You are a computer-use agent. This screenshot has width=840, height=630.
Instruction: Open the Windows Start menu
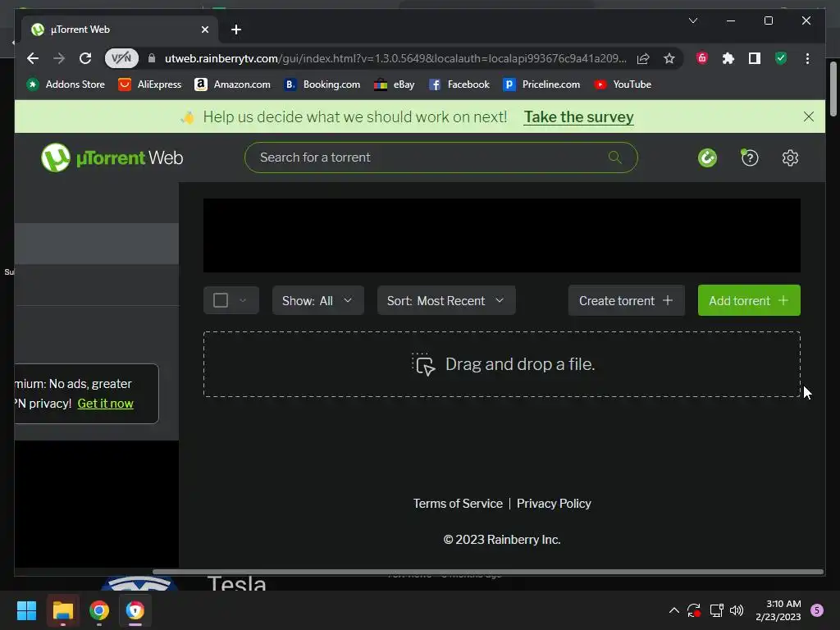tap(26, 610)
